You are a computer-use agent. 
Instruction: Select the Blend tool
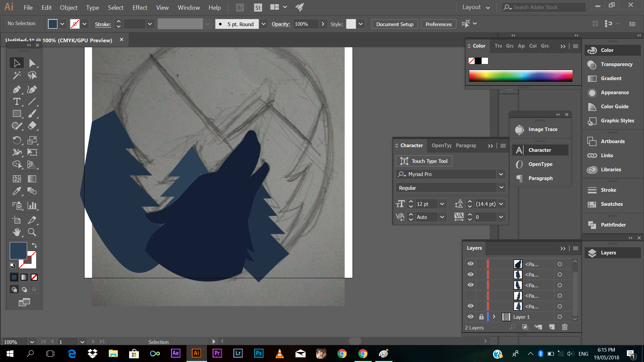click(32, 191)
